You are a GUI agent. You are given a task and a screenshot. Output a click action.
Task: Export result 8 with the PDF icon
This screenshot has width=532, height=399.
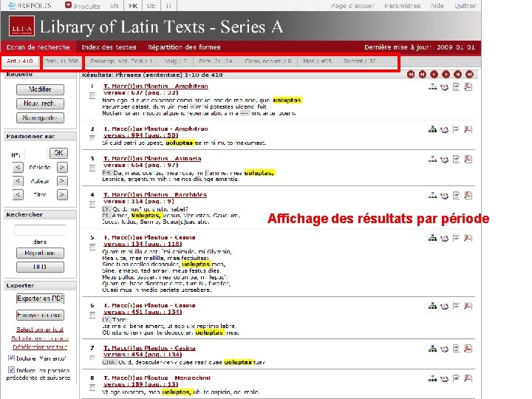click(468, 378)
